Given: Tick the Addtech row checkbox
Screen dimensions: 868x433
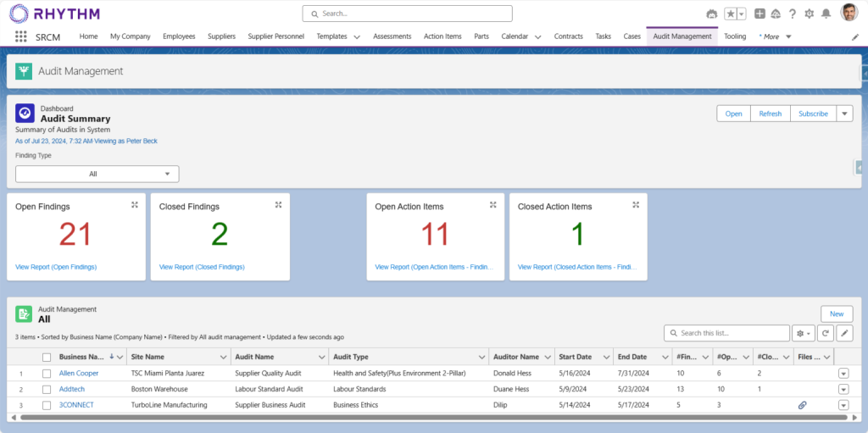Looking at the screenshot, I should (x=47, y=389).
